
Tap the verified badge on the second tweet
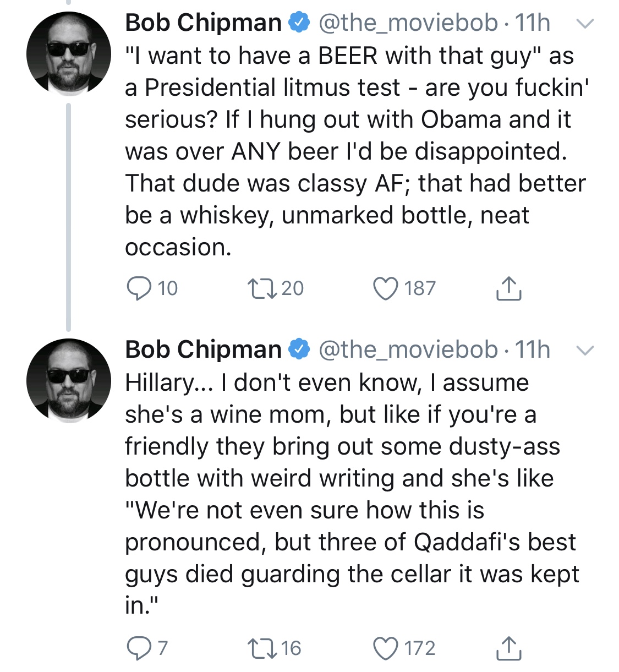[x=299, y=350]
